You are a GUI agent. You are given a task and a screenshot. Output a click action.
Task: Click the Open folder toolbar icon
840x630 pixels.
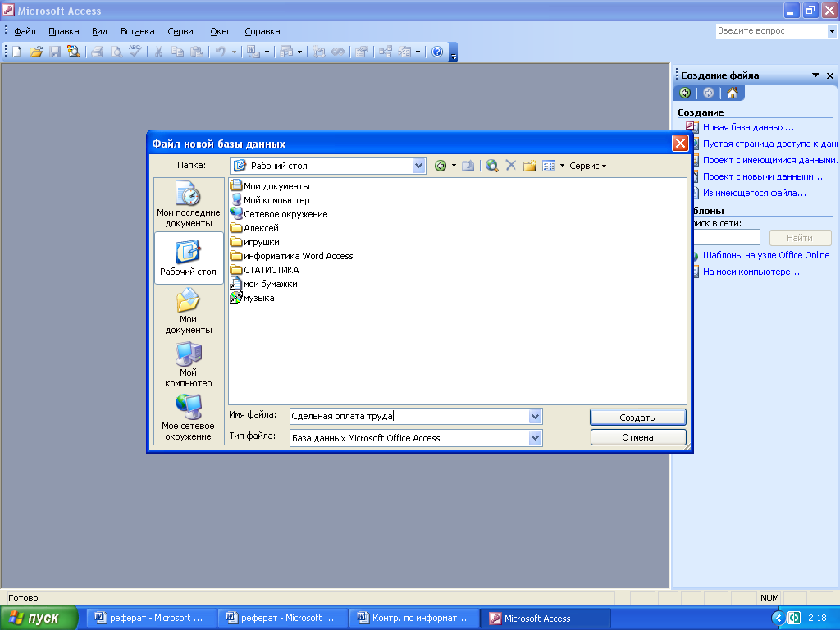(36, 52)
